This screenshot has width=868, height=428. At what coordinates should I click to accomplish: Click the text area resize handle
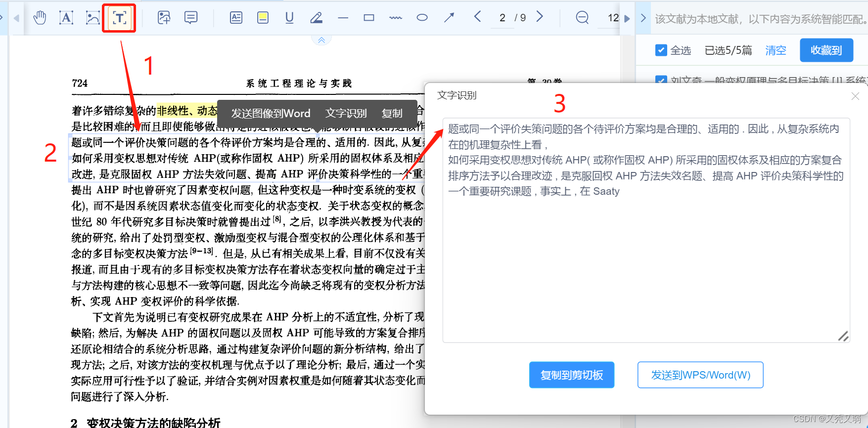[843, 336]
